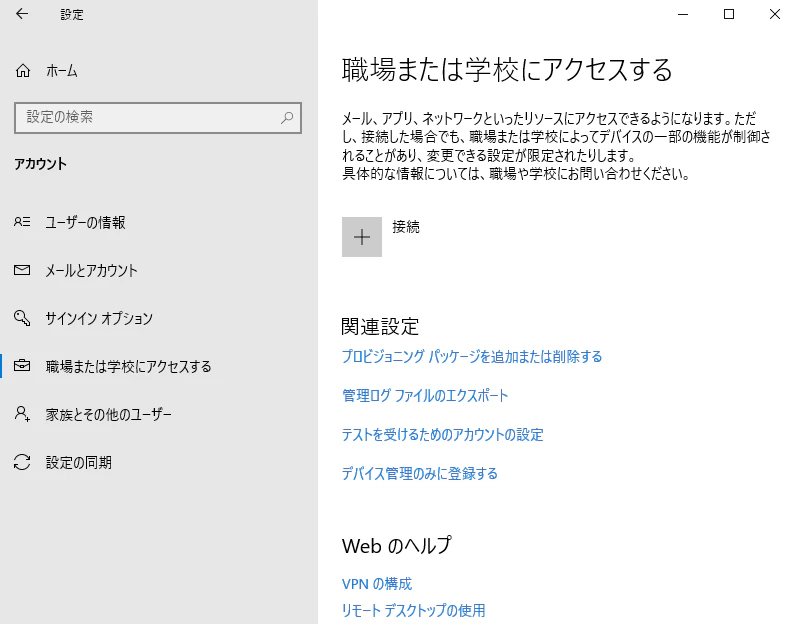The image size is (791, 624).
Task: Click the Home house icon
Action: point(23,71)
